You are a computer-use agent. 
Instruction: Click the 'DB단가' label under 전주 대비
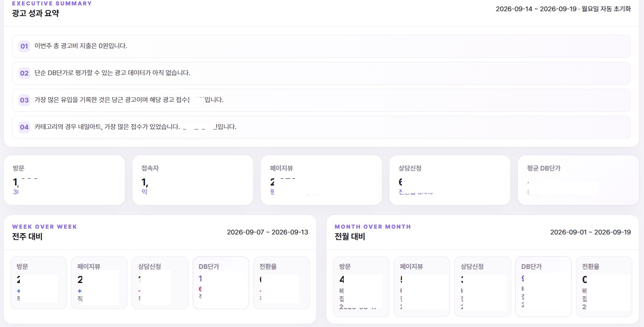point(209,266)
